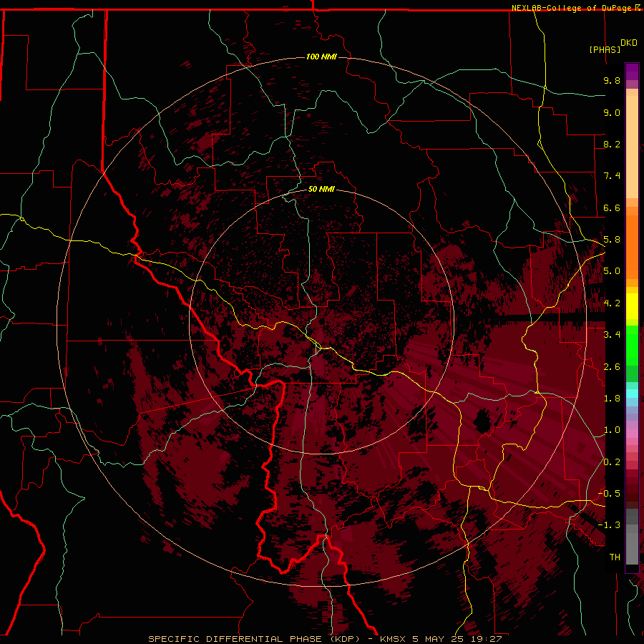Image resolution: width=644 pixels, height=644 pixels.
Task: Click the 1.0 value on the color scale
Action: tap(612, 430)
